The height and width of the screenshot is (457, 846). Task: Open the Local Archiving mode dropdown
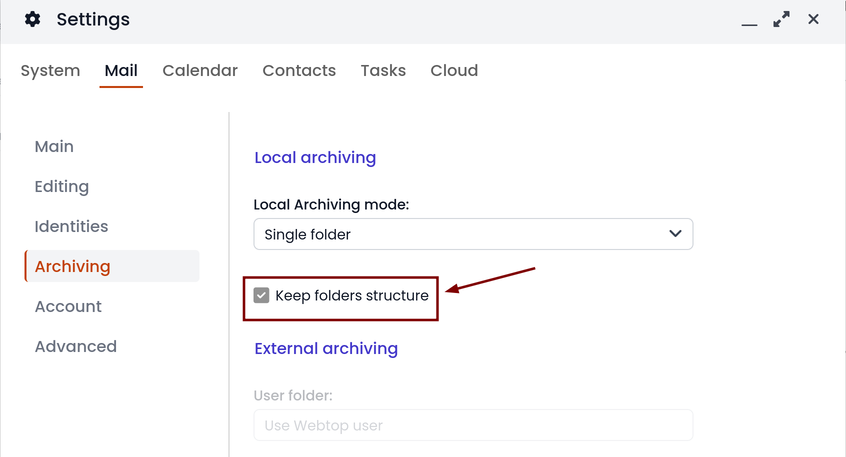click(x=473, y=234)
